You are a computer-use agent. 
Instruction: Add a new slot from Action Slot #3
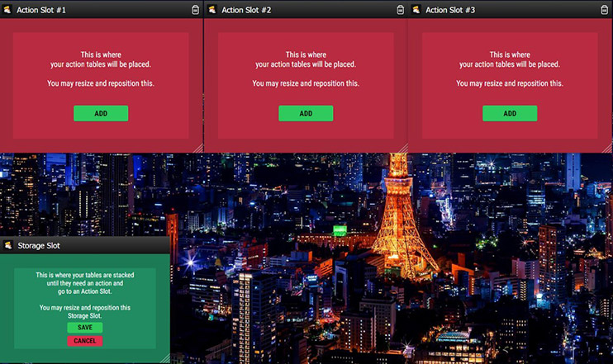(510, 113)
